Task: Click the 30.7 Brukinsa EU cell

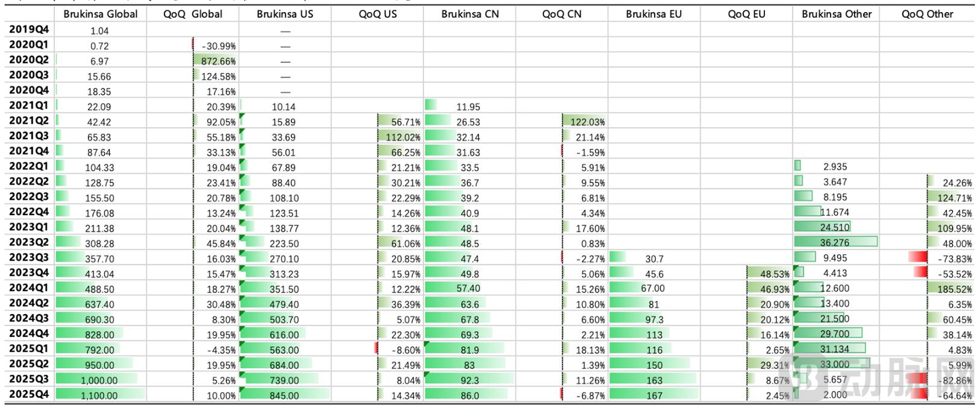Action: 654,259
